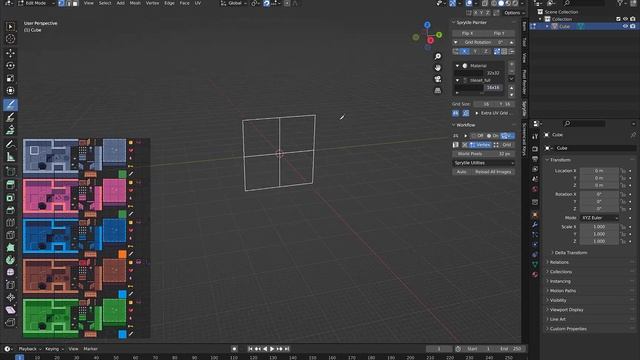Select the Rotate tool

(10, 65)
